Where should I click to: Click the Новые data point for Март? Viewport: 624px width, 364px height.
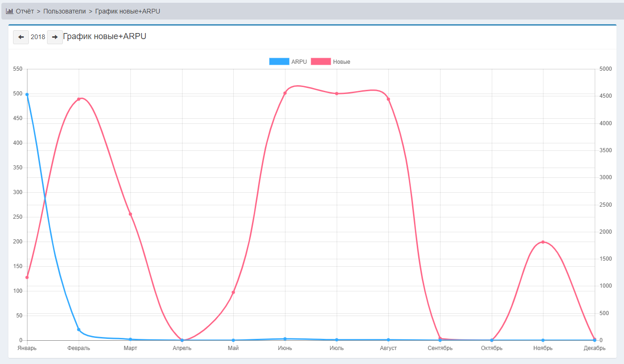pyautogui.click(x=130, y=214)
